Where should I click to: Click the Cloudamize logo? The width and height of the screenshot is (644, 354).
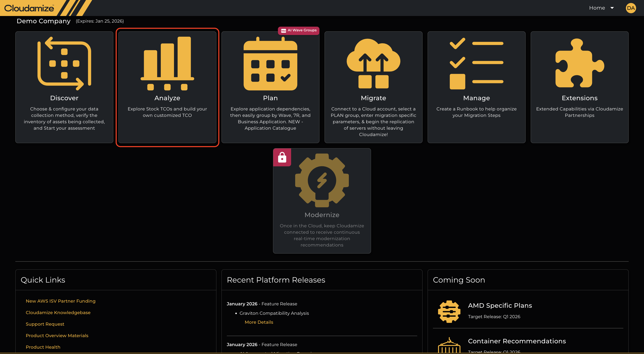(x=29, y=8)
